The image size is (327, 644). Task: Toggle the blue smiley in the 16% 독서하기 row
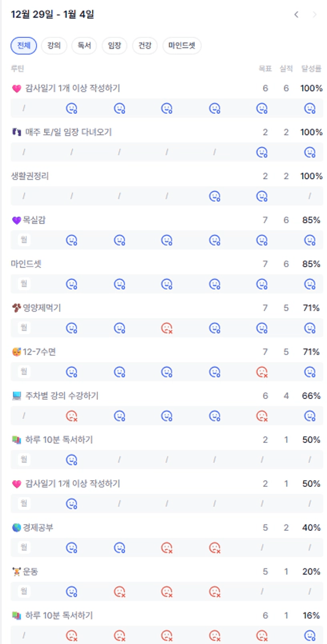click(310, 635)
